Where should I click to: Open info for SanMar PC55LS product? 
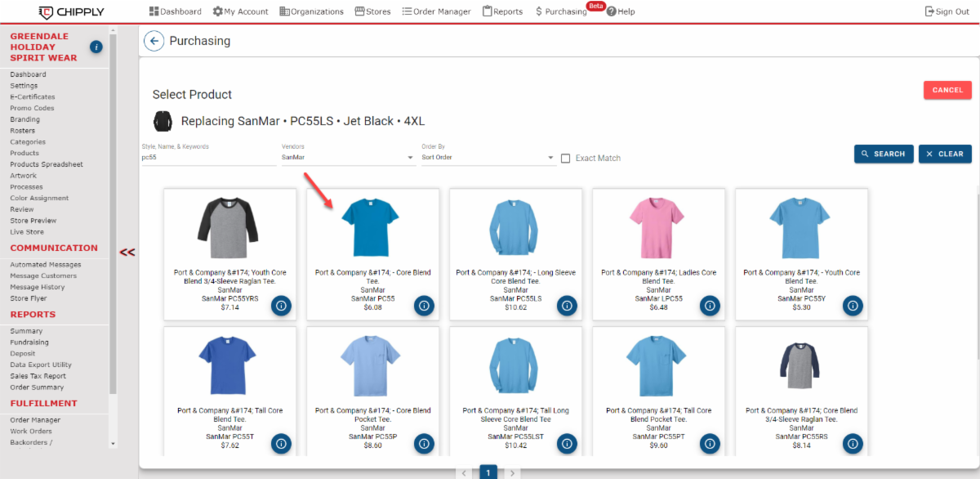(568, 306)
